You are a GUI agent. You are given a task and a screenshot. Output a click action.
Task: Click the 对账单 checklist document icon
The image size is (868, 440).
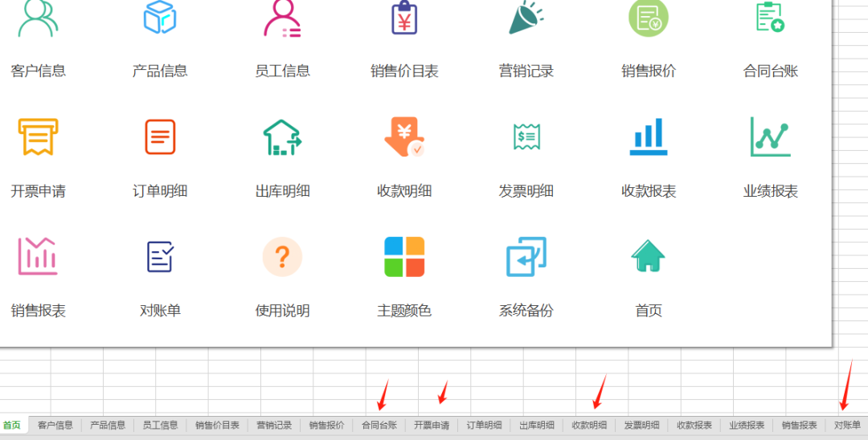point(160,256)
